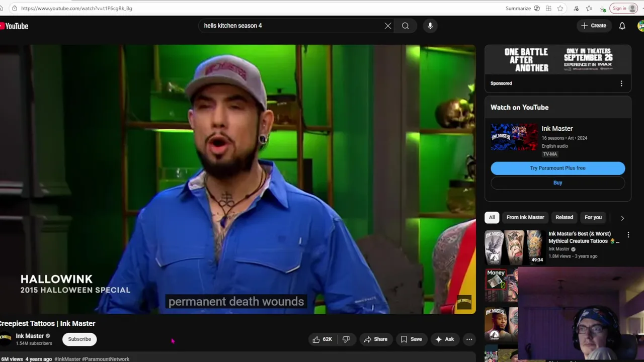The width and height of the screenshot is (644, 362).
Task: Open the browser apps icon in address bar
Action: pyautogui.click(x=548, y=8)
